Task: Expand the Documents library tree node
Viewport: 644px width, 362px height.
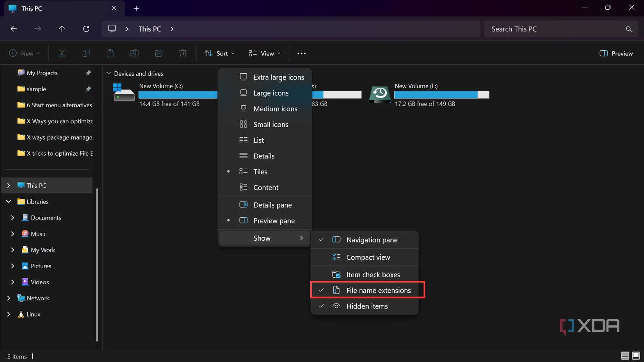Action: [x=12, y=218]
